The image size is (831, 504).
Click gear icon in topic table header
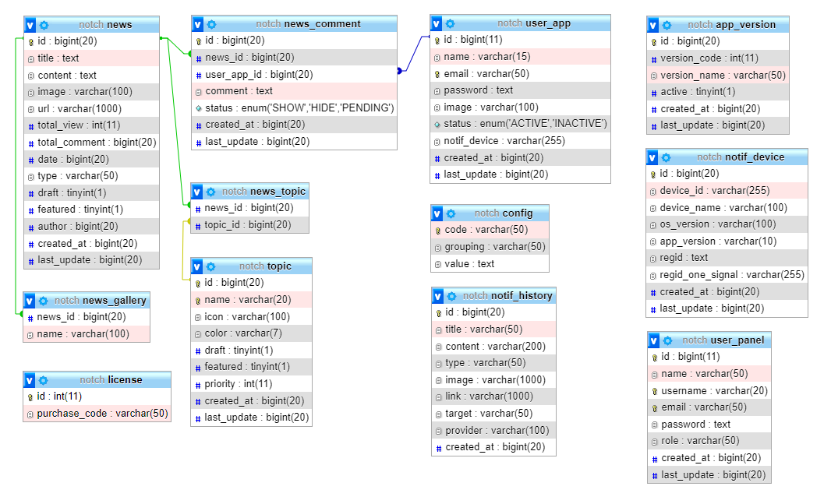210,266
